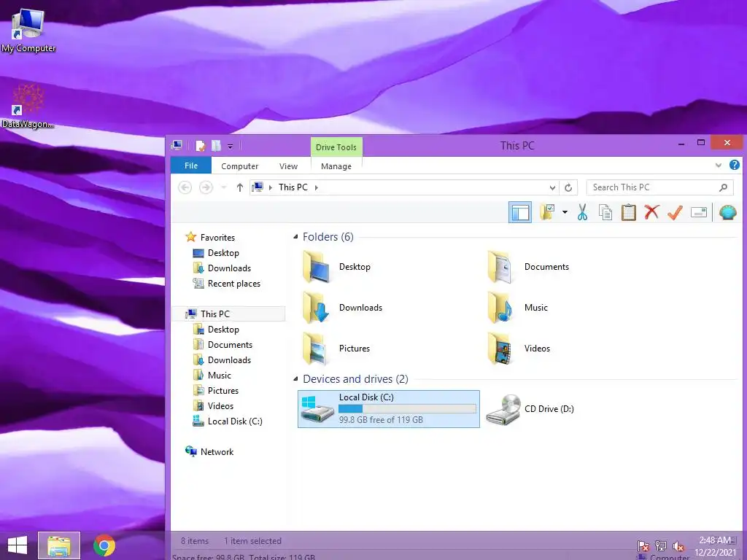Click the folder options icon with checkmark
This screenshot has height=560, width=747.
coord(547,212)
